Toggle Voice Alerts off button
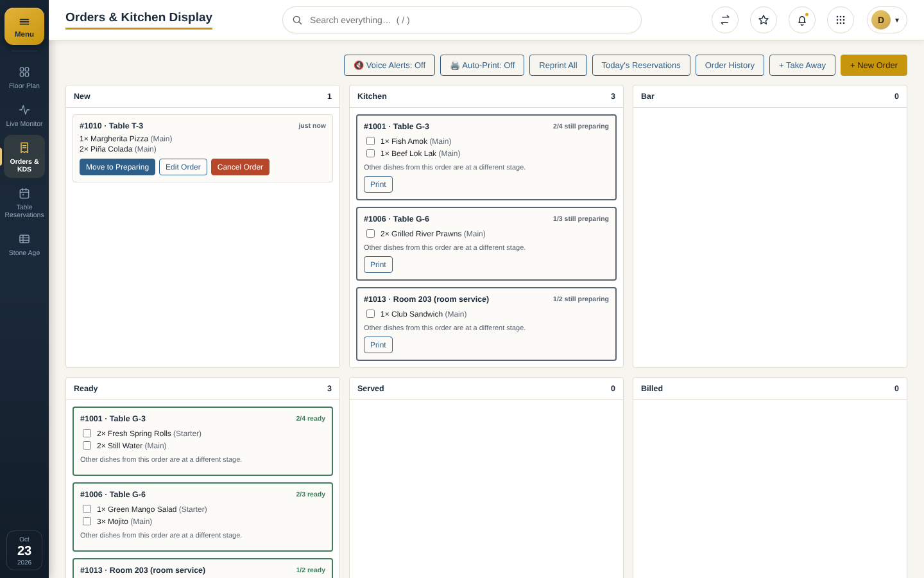This screenshot has height=578, width=924. [389, 66]
